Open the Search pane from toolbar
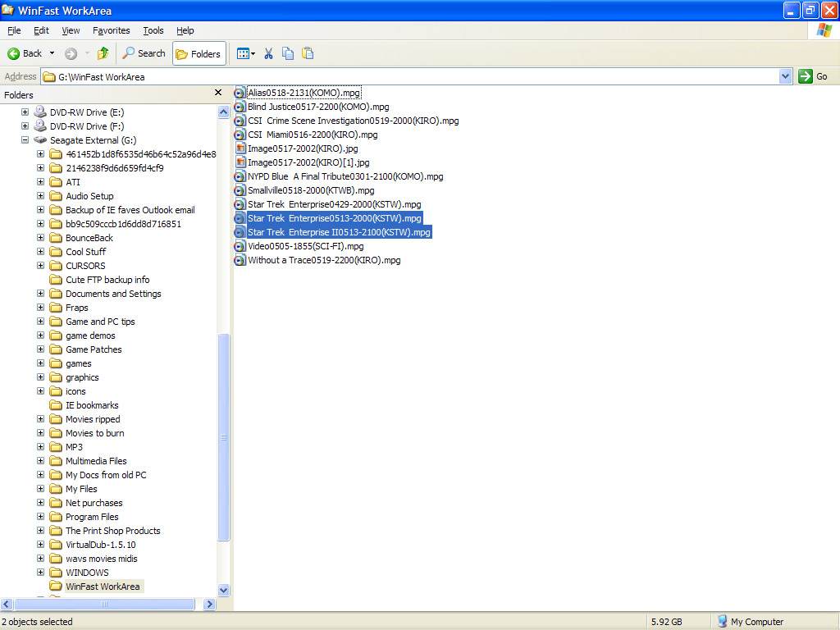This screenshot has width=840, height=630. [x=144, y=53]
